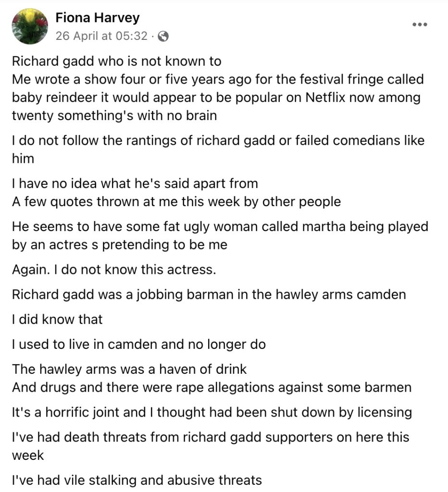Click the line "I did know that"

57,320
